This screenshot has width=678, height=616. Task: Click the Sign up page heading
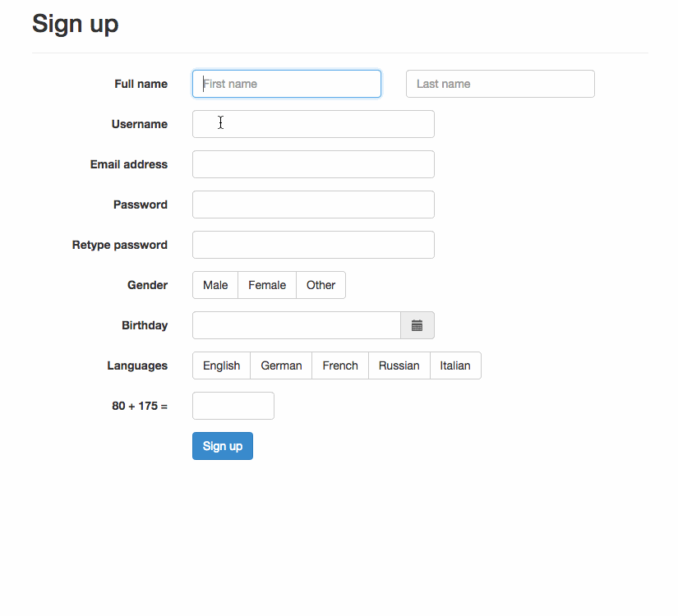pos(75,24)
